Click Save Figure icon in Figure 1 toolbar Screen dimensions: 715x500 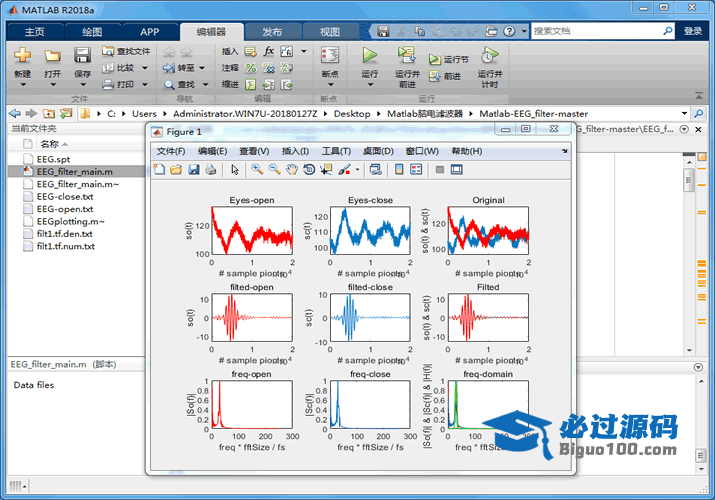(x=194, y=170)
